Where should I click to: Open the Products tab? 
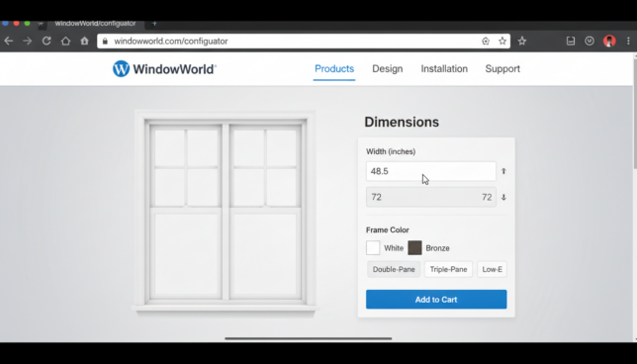pyautogui.click(x=334, y=68)
